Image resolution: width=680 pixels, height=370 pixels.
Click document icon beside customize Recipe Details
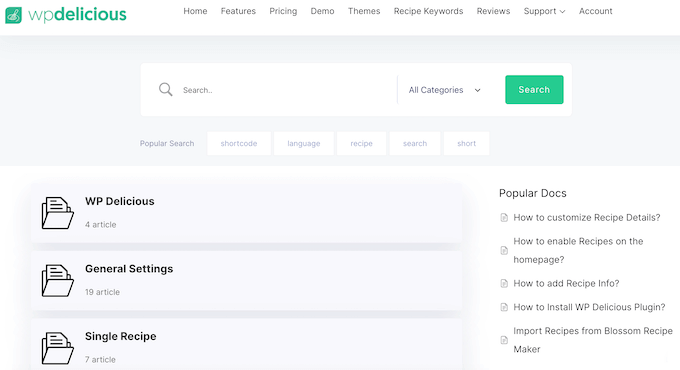click(504, 217)
